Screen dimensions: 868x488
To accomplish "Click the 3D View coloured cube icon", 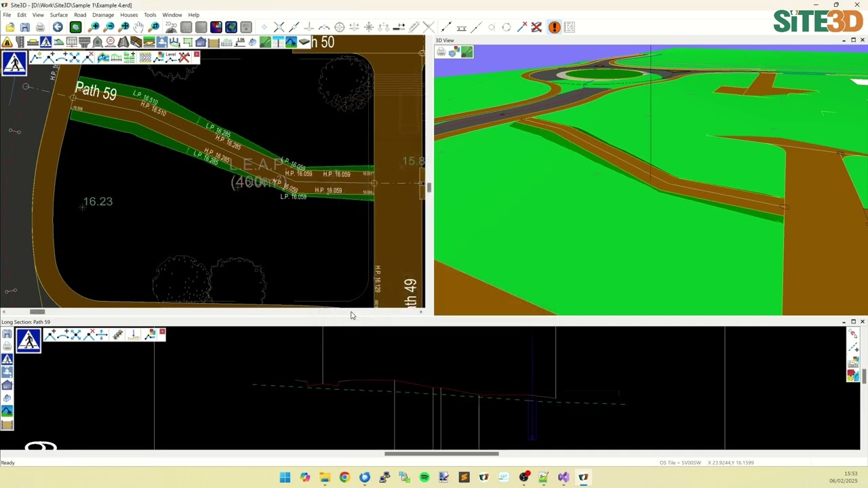I will pos(454,52).
